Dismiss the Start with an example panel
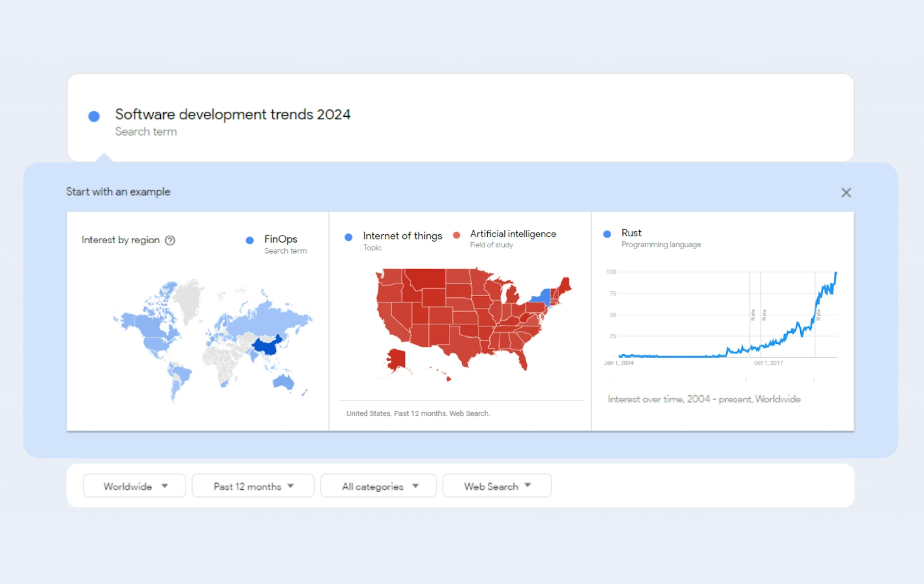Screen dimensions: 924x584 point(846,193)
